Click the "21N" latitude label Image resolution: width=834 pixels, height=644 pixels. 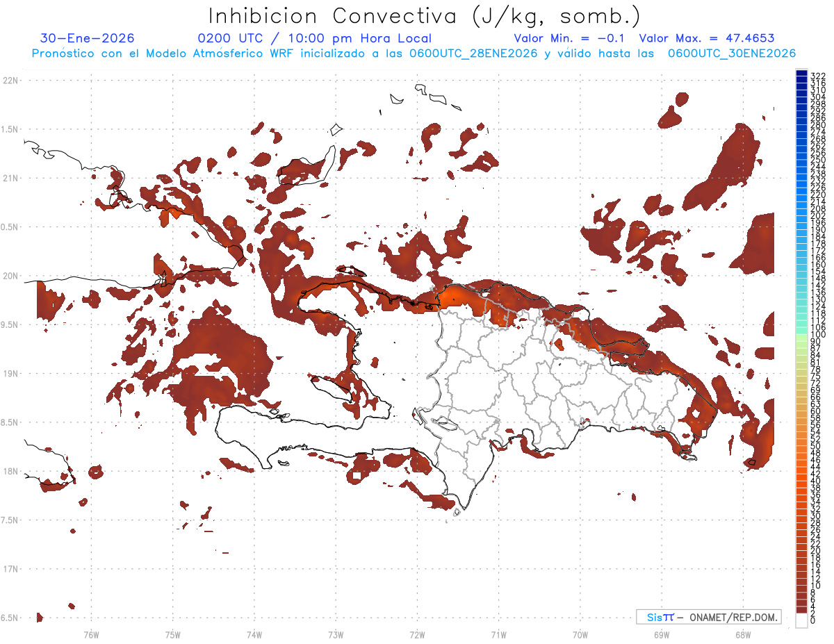pos(10,178)
